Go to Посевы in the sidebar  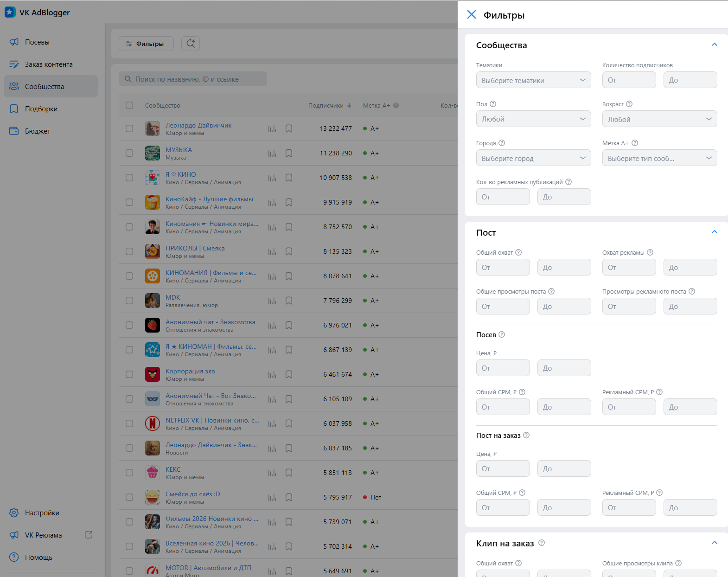point(37,42)
